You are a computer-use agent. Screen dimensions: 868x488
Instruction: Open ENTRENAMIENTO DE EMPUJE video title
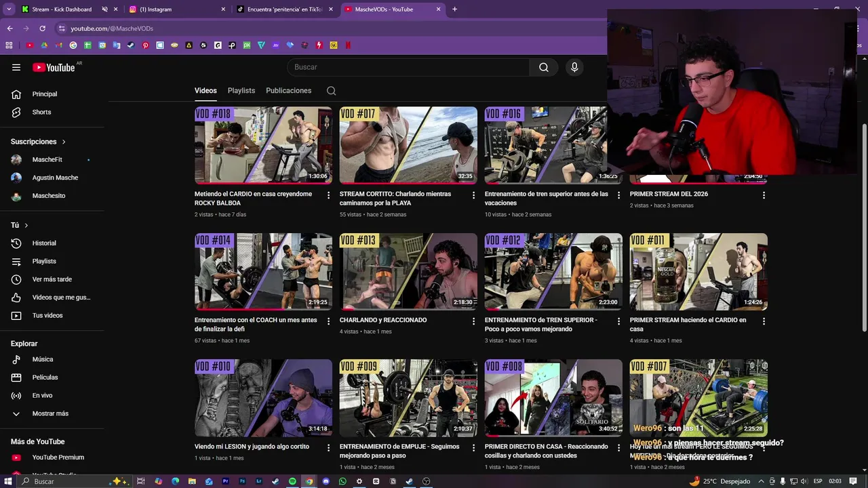(399, 451)
